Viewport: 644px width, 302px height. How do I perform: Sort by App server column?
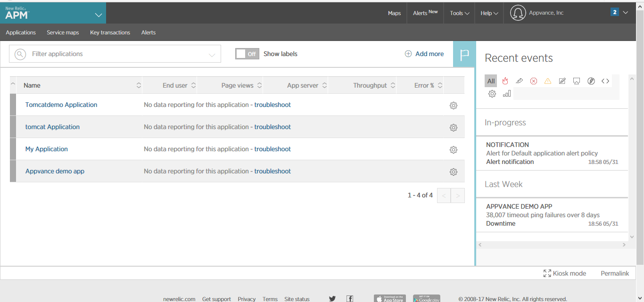(296, 85)
